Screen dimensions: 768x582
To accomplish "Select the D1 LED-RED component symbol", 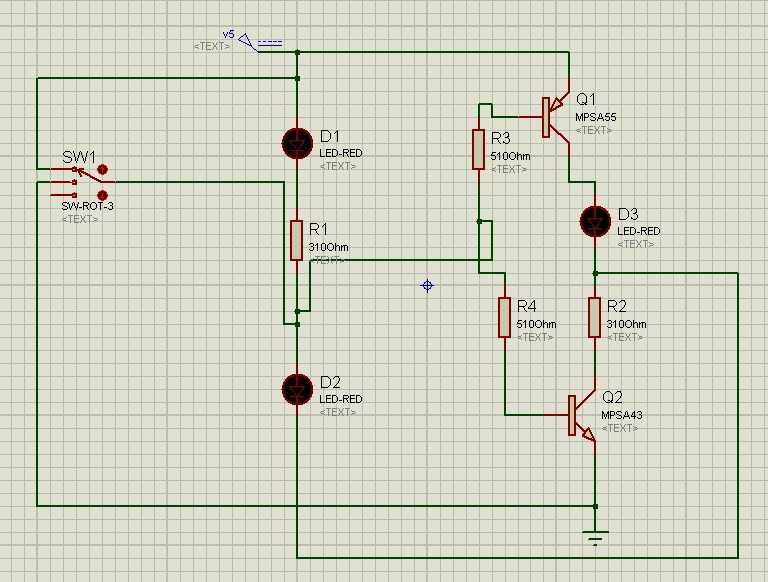I will pos(297,144).
